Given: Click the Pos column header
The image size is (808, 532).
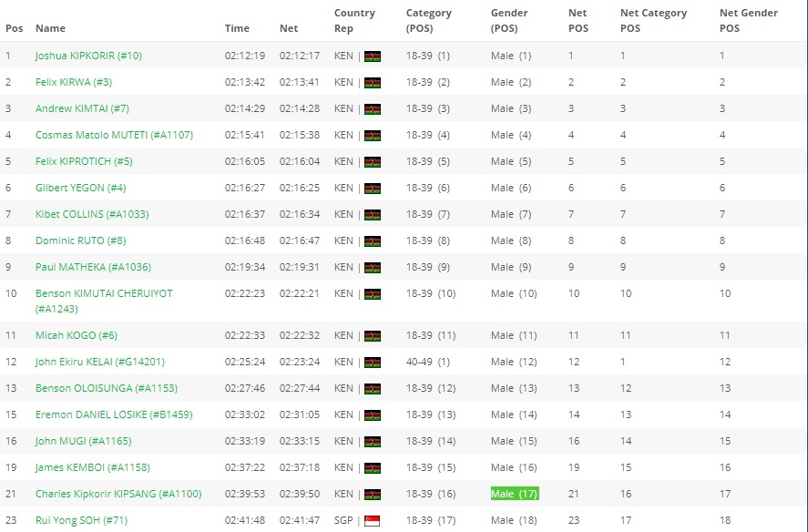Looking at the screenshot, I should (14, 28).
